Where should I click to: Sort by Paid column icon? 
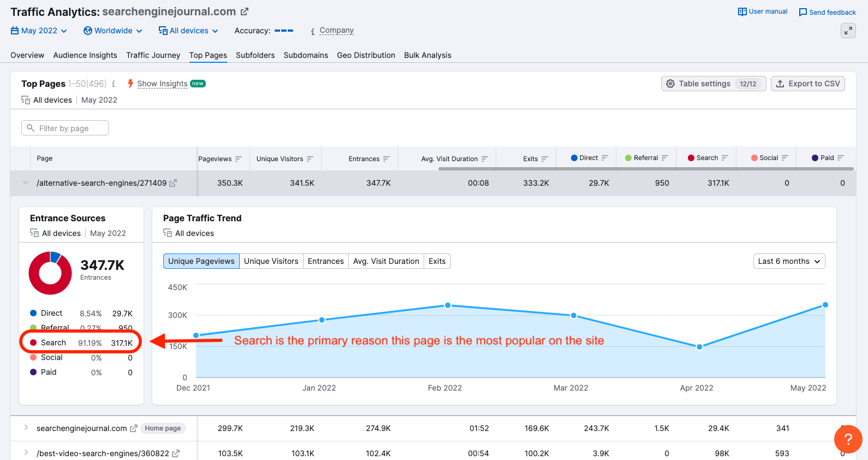point(840,158)
